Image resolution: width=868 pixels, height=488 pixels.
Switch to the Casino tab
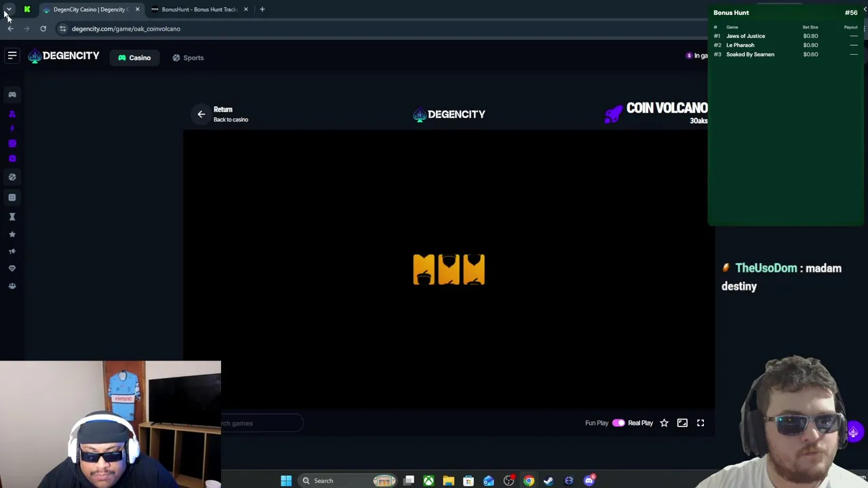coord(134,58)
